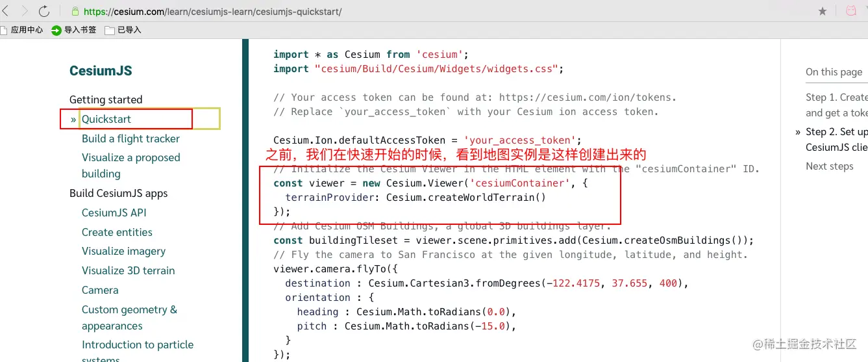Screen dimensions: 868x362
Task: Open the Visualize 3D terrain link
Action: (128, 270)
